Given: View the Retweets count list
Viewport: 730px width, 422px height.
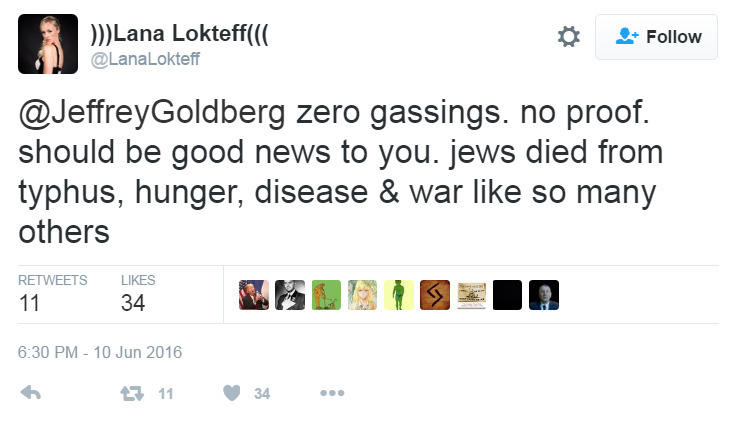Looking at the screenshot, I should pos(52,294).
